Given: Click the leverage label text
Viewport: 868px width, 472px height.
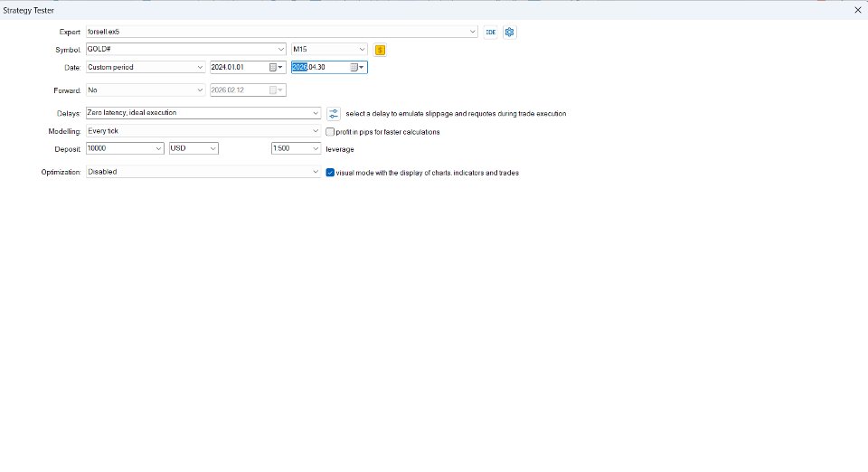Looking at the screenshot, I should [x=340, y=149].
